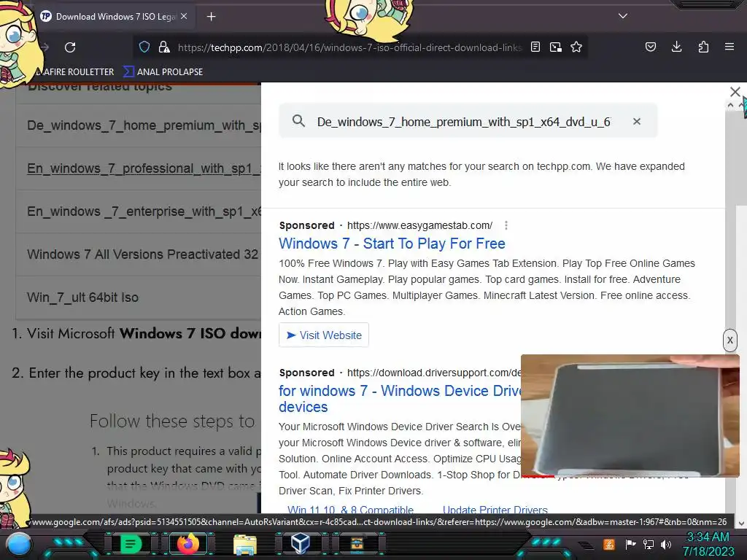Open the ANAL PROLAPSE bookmark
The image size is (747, 560).
[x=163, y=72]
